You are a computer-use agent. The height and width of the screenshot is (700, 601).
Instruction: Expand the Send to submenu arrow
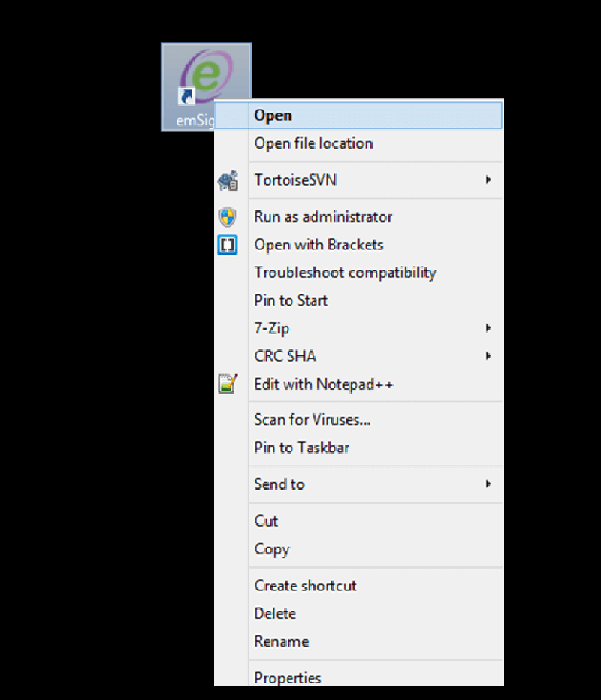pyautogui.click(x=488, y=484)
